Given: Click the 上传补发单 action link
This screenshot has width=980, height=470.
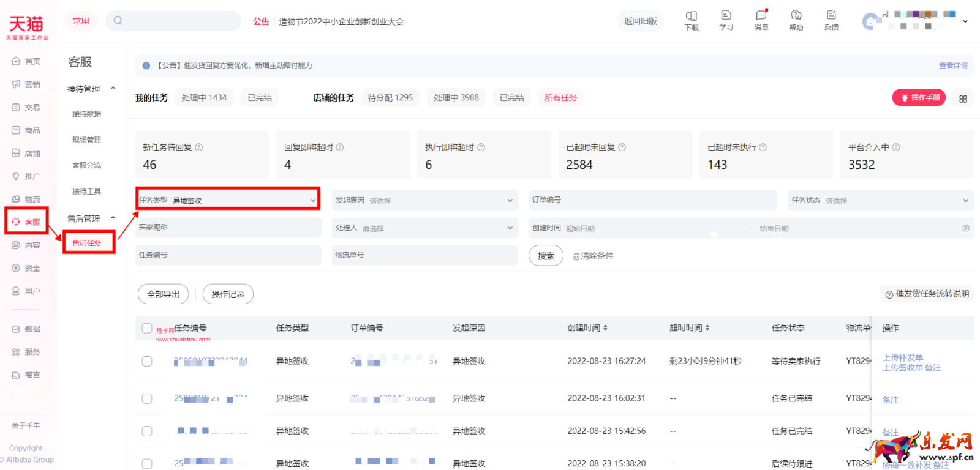Looking at the screenshot, I should 903,357.
